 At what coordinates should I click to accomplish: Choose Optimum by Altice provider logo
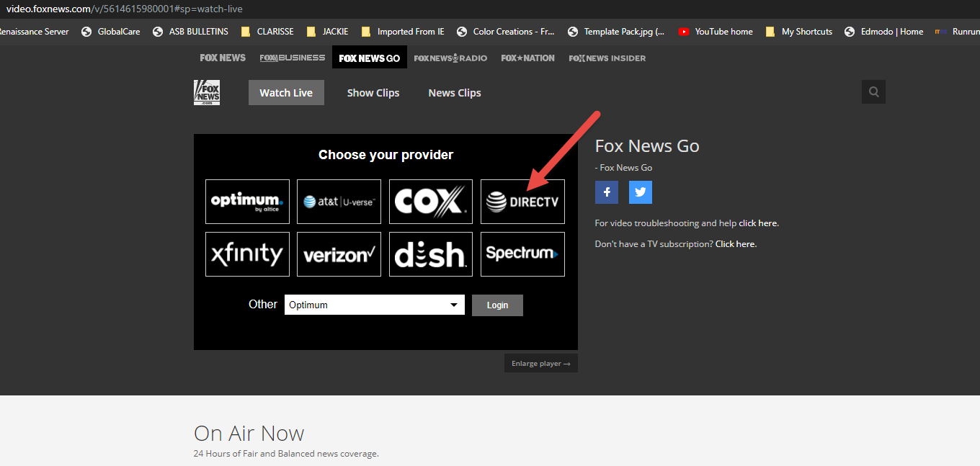click(x=247, y=202)
